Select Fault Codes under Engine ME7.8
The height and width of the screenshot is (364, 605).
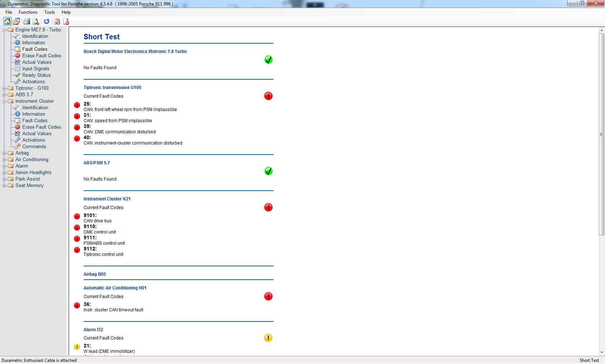[35, 49]
